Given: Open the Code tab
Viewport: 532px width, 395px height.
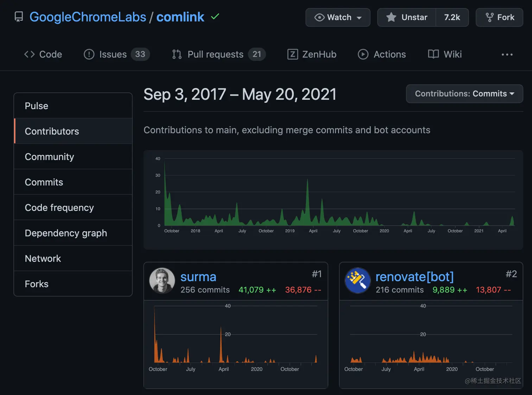Looking at the screenshot, I should (x=43, y=54).
